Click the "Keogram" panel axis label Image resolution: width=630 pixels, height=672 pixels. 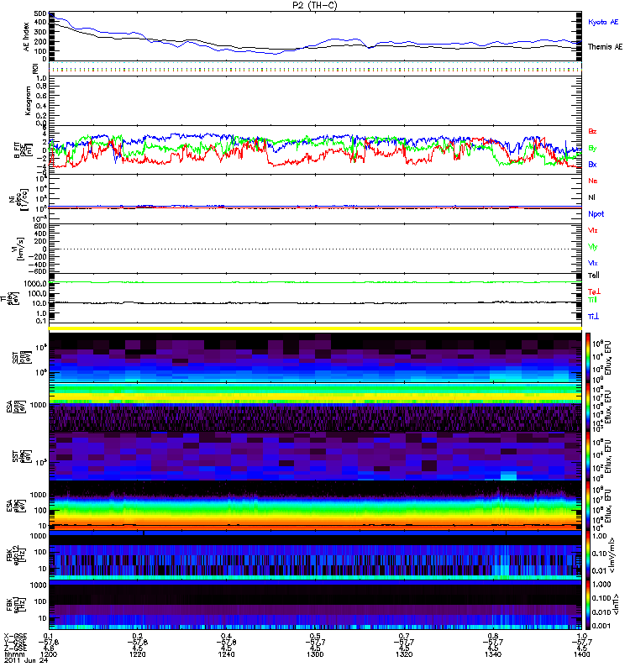coord(28,101)
